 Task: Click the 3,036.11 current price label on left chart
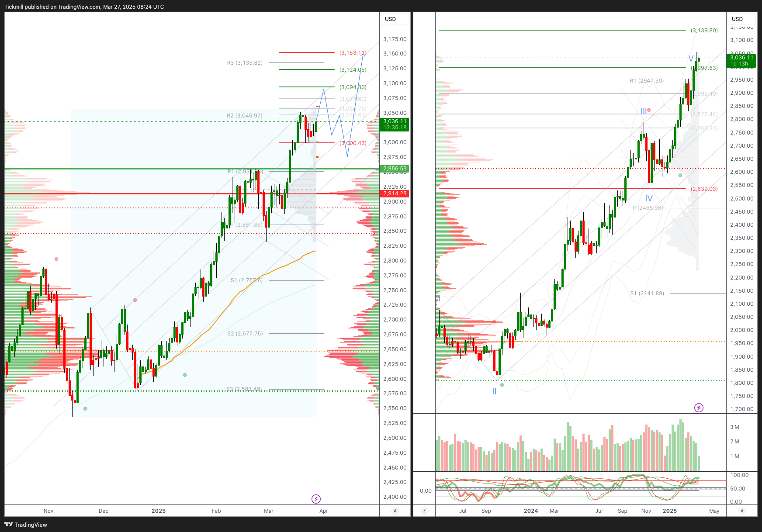click(395, 124)
